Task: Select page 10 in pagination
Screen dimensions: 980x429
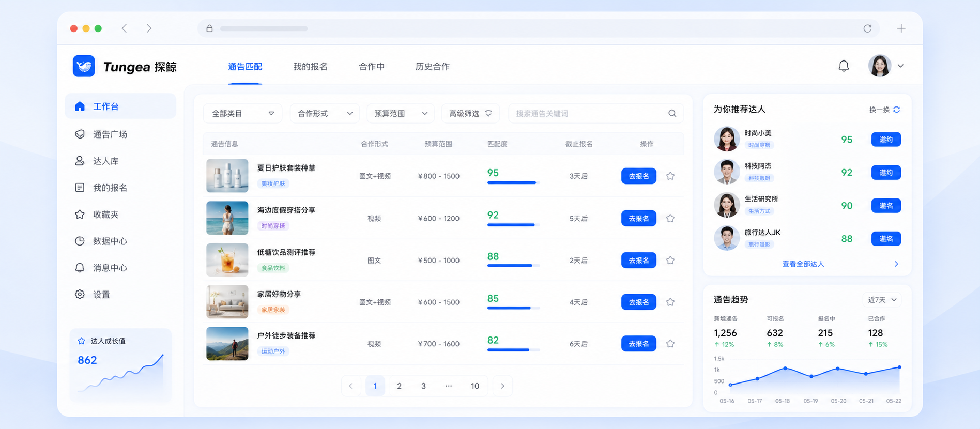Action: tap(475, 386)
